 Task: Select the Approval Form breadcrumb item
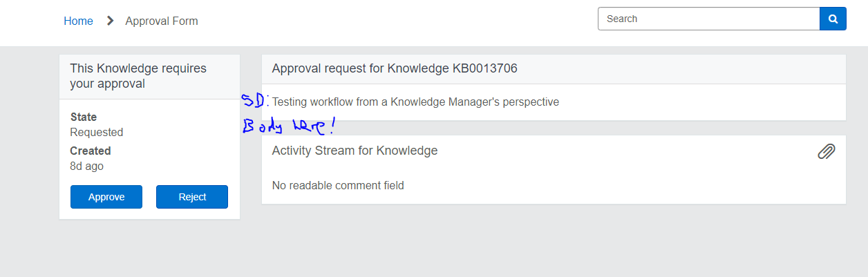(162, 21)
